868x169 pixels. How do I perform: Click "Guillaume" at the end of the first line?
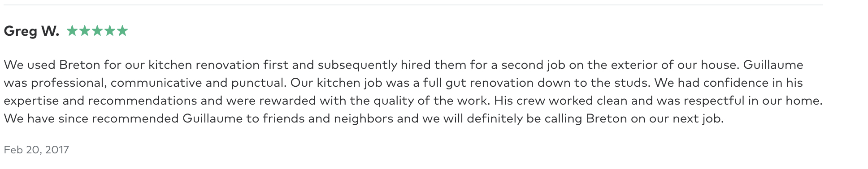(773, 65)
